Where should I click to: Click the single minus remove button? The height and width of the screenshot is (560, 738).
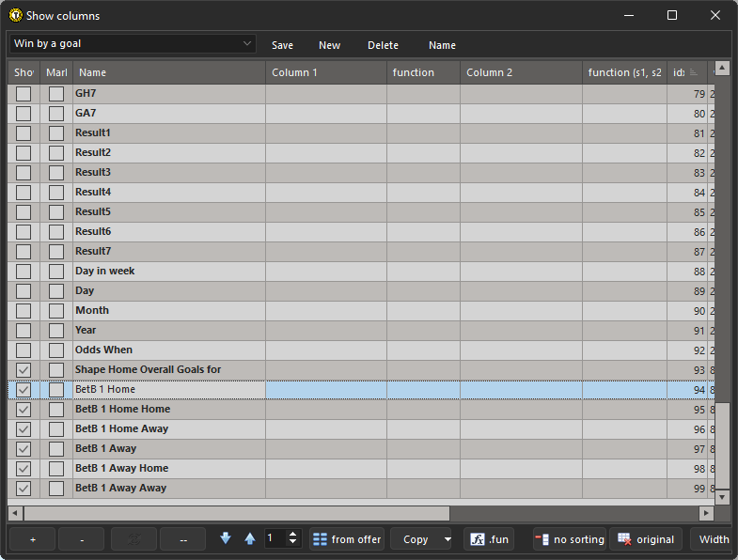tap(81, 539)
